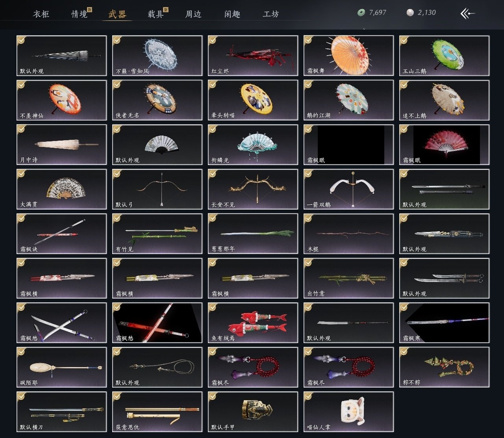The height and width of the screenshot is (438, 504).
Task: Select the 霜枫舞 orange umbrella skin
Action: pos(348,56)
